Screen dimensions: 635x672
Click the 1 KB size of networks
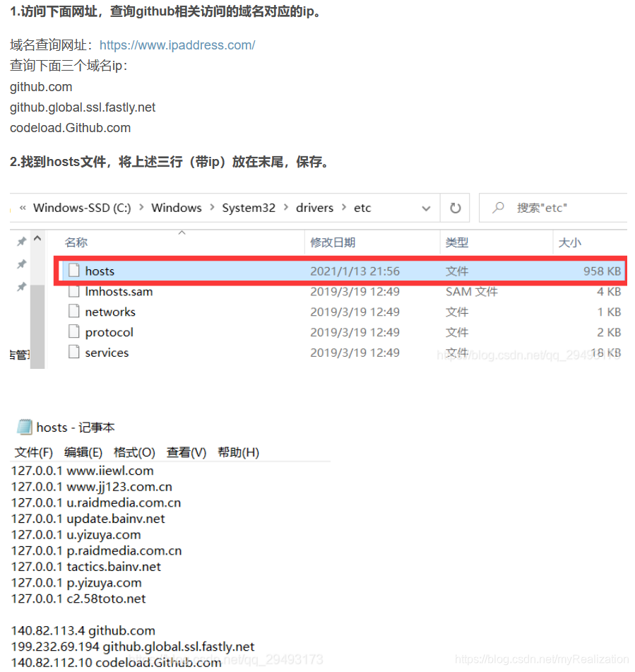[610, 312]
